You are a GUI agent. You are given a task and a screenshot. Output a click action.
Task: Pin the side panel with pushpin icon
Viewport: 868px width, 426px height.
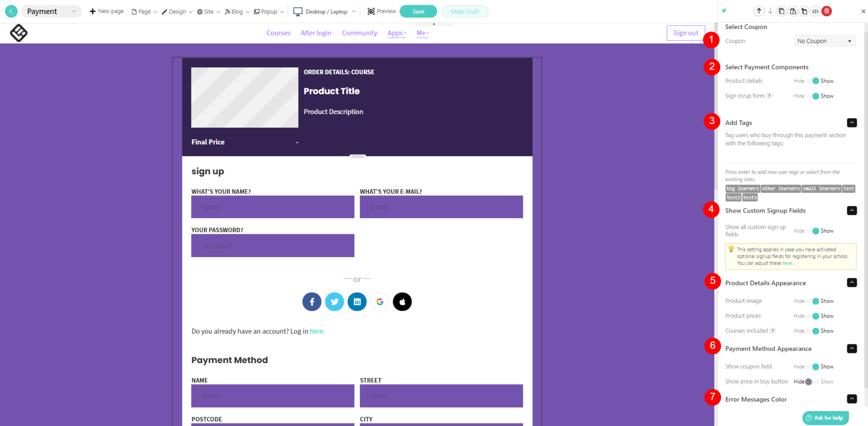(x=724, y=11)
